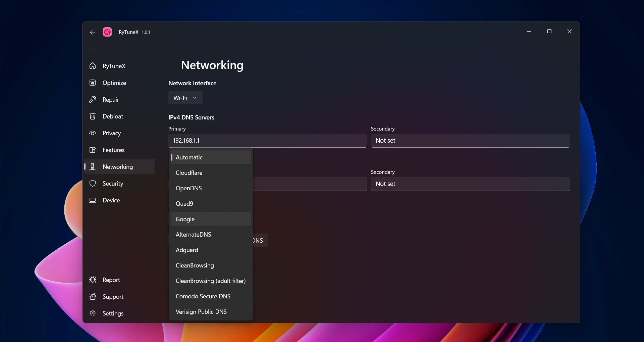
Task: Select Automatic in the DNS list
Action: 211,157
